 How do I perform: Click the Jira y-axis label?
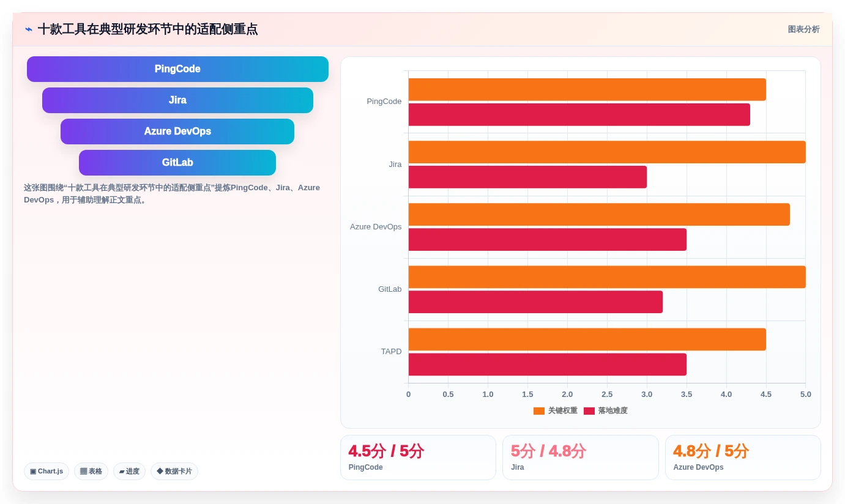click(395, 165)
